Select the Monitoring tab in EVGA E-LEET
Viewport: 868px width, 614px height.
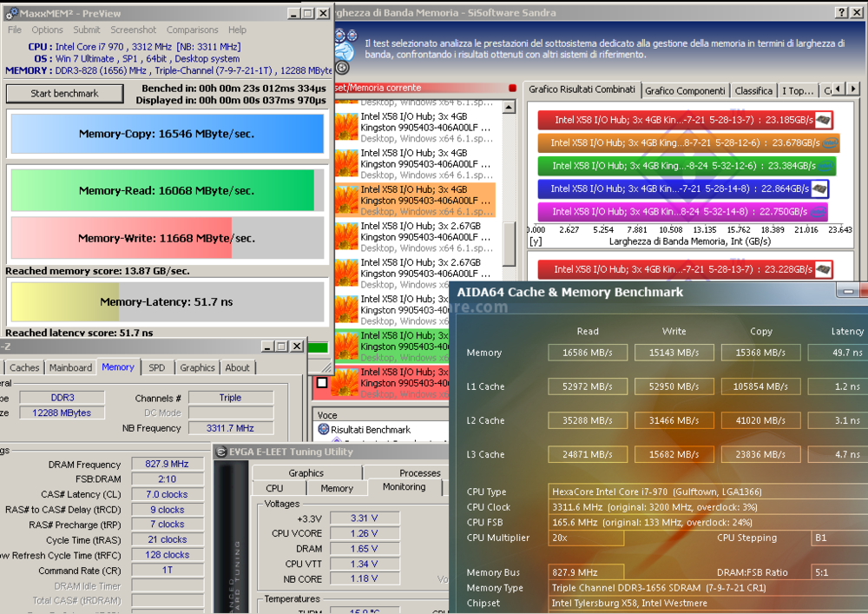pyautogui.click(x=404, y=486)
